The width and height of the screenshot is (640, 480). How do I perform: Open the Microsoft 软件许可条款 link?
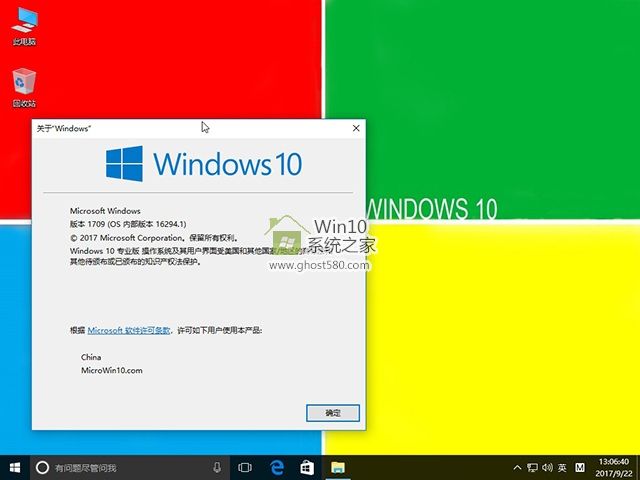tap(129, 330)
